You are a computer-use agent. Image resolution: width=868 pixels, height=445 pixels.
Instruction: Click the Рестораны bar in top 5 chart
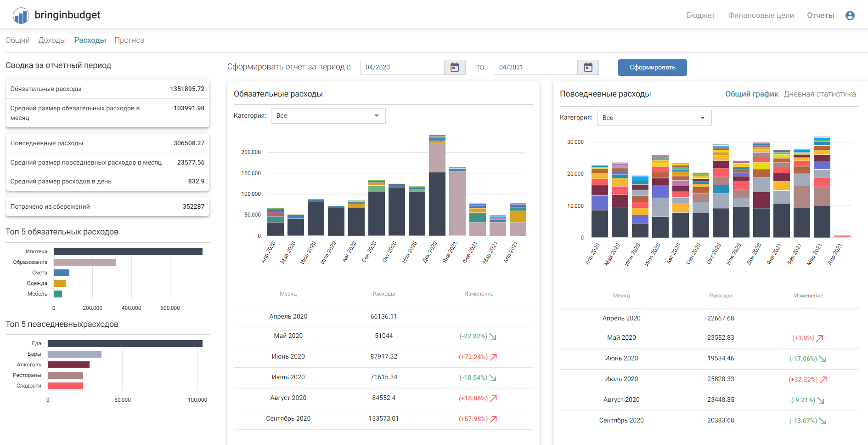[65, 376]
